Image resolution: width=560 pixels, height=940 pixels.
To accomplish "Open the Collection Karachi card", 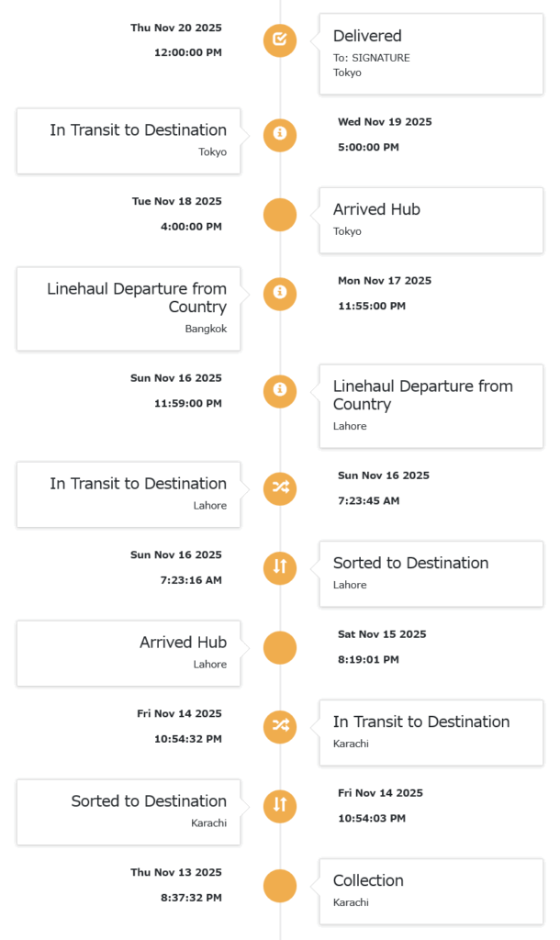I will [431, 891].
